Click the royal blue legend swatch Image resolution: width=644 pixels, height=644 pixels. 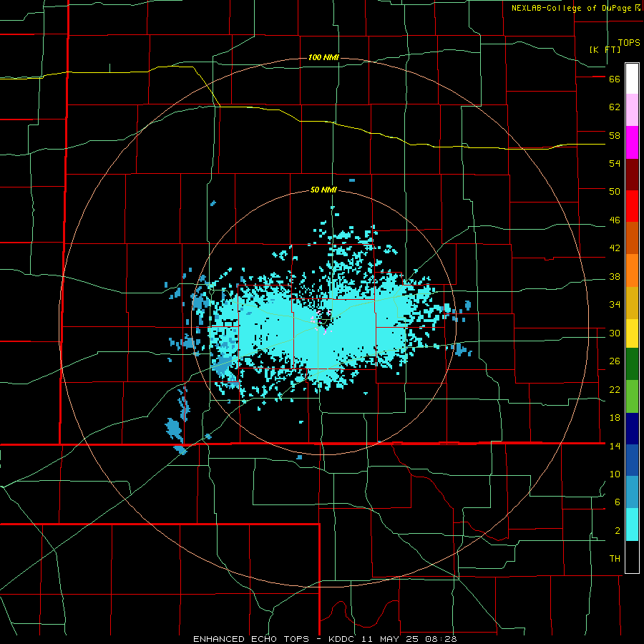coord(632,460)
